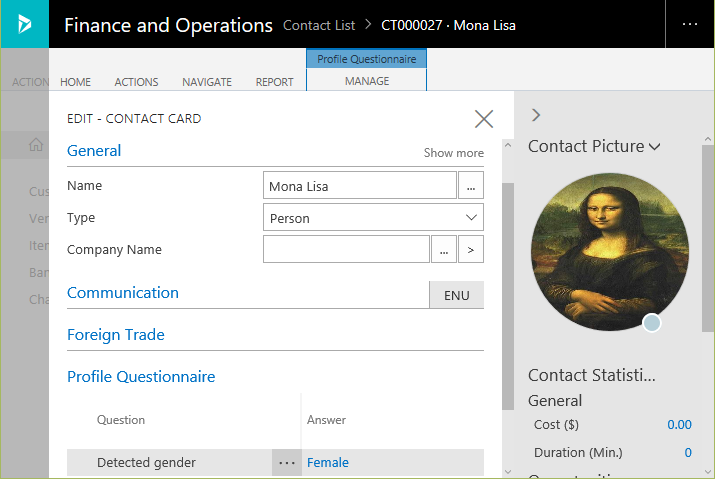Click the Dynamics logo in the top-left corner
Screen dimensions: 715x479
coord(25,24)
